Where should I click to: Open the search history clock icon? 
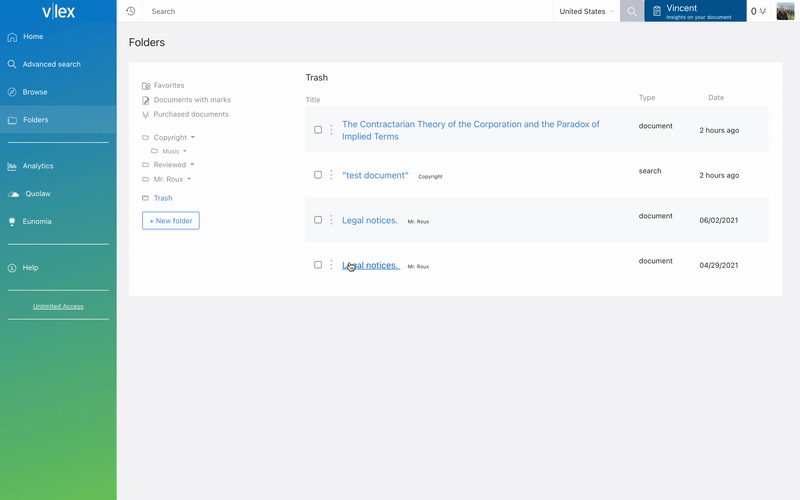[x=131, y=11]
